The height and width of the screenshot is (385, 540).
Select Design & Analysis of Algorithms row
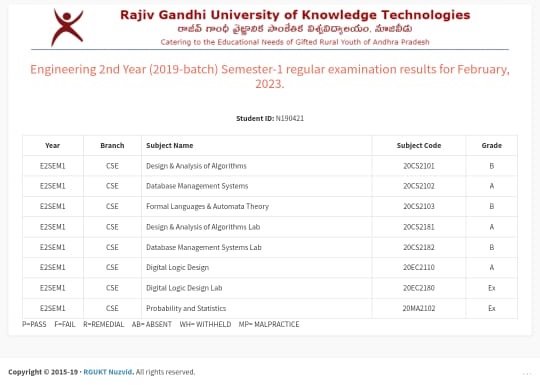(x=270, y=166)
